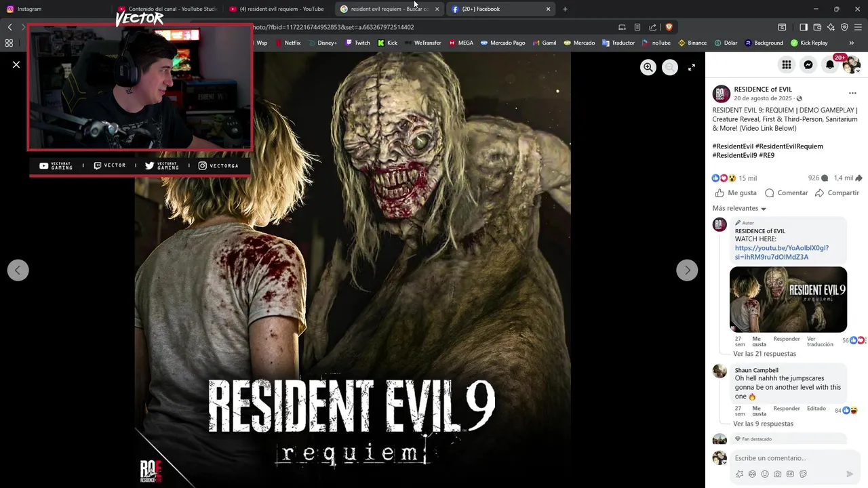
Task: Open RESIDENCE of EVIL page name
Action: pos(763,89)
